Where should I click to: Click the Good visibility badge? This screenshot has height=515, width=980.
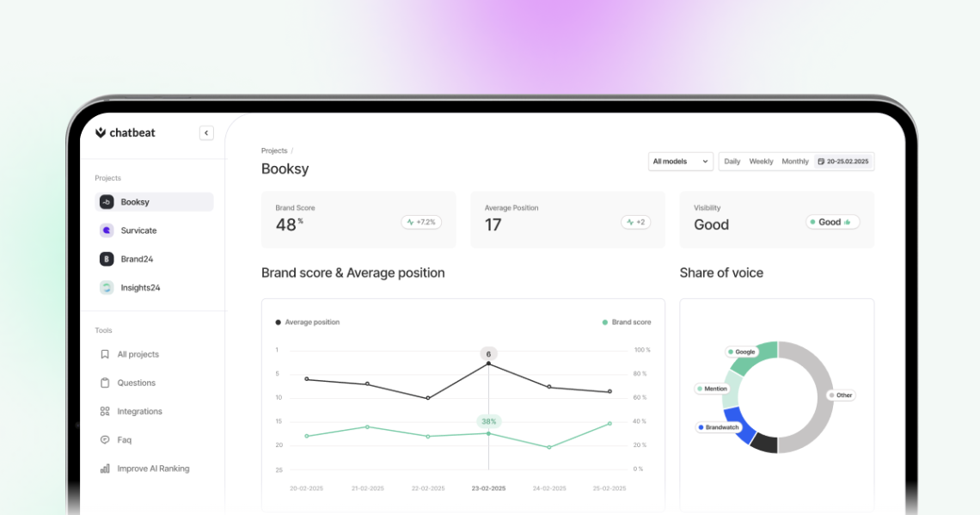pyautogui.click(x=832, y=222)
